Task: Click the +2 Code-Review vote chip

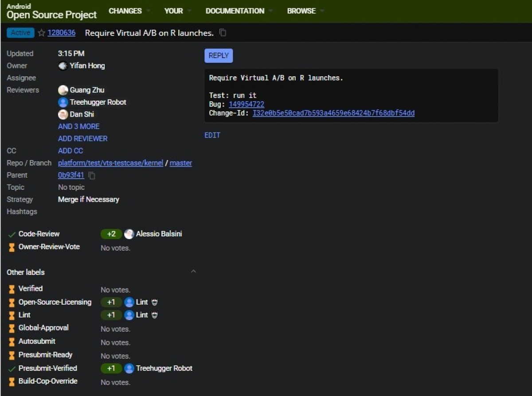Action: pyautogui.click(x=111, y=234)
